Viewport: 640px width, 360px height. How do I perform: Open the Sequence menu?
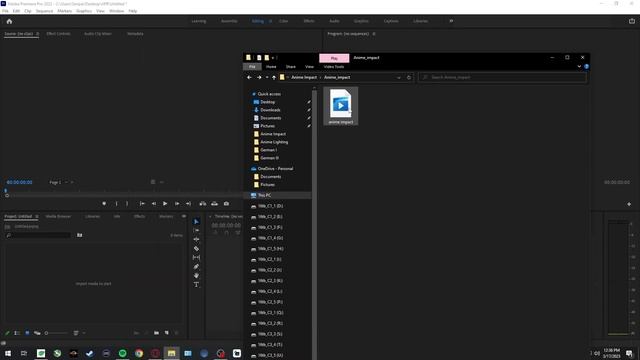44,11
